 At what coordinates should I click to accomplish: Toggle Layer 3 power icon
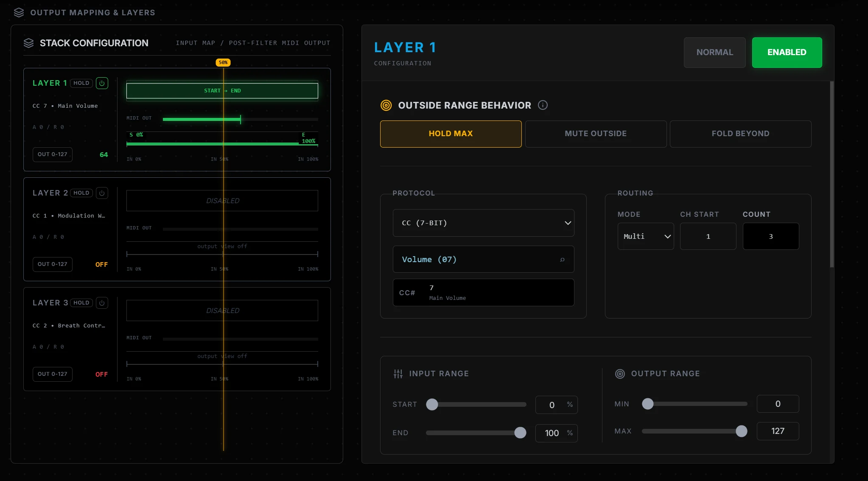(102, 303)
